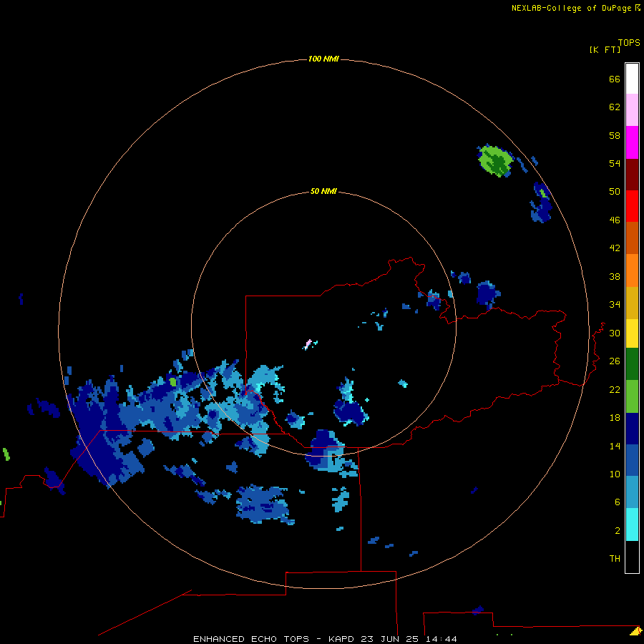The image size is (644, 644).
Task: Click legend value 18
Action: (x=615, y=418)
